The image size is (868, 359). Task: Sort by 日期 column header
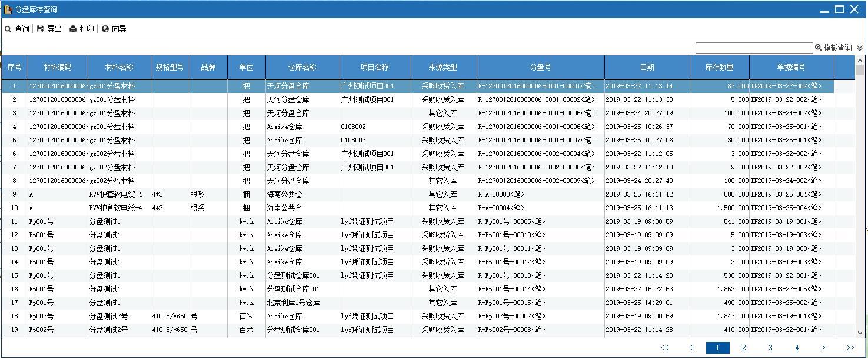(x=647, y=67)
